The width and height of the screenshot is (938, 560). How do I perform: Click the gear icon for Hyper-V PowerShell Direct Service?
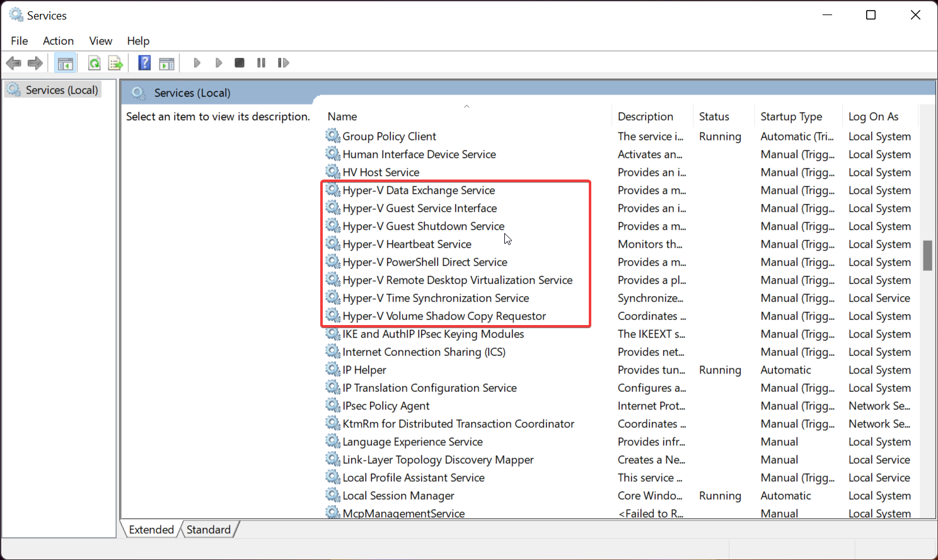point(333,262)
